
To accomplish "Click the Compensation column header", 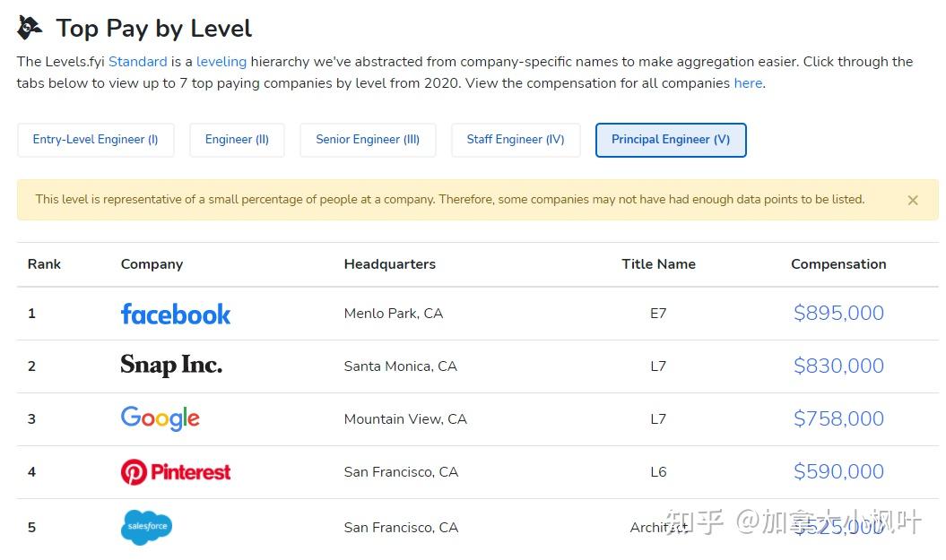I will pyautogui.click(x=838, y=264).
